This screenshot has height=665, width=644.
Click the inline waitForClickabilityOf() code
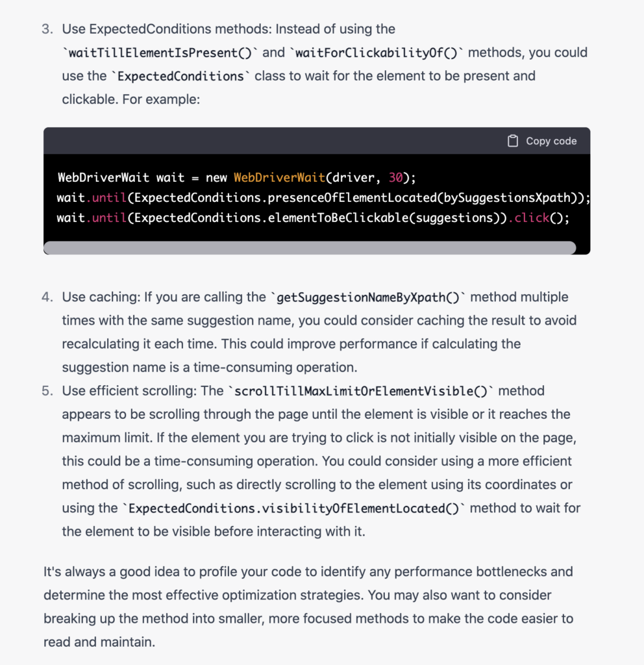click(376, 53)
